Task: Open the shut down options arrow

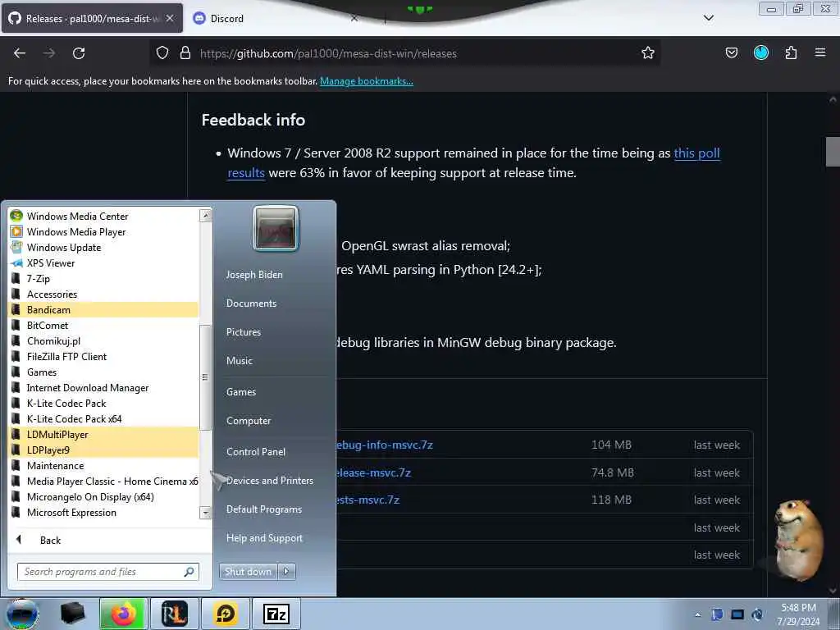Action: coord(286,572)
